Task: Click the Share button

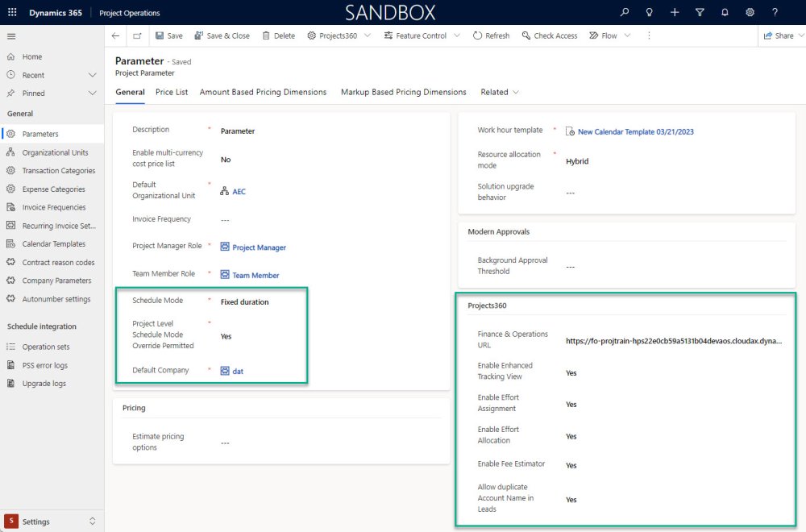Action: 779,35
